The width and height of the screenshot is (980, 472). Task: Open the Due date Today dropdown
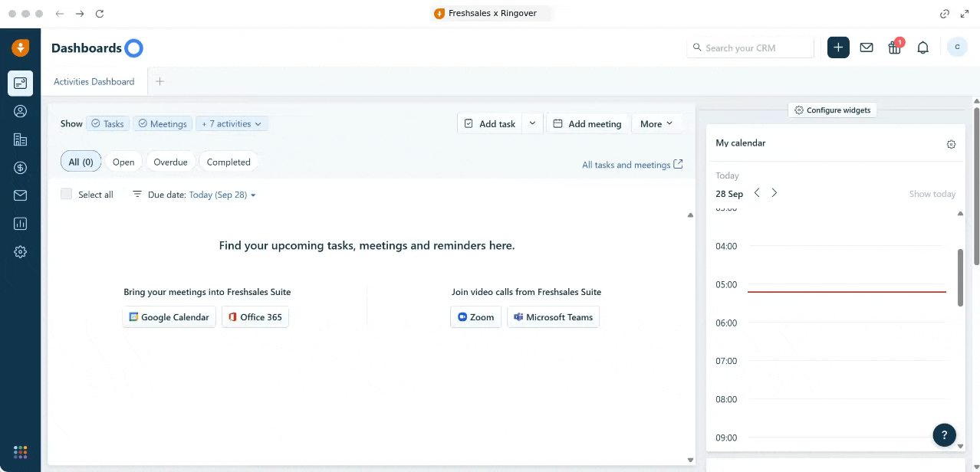coord(222,195)
